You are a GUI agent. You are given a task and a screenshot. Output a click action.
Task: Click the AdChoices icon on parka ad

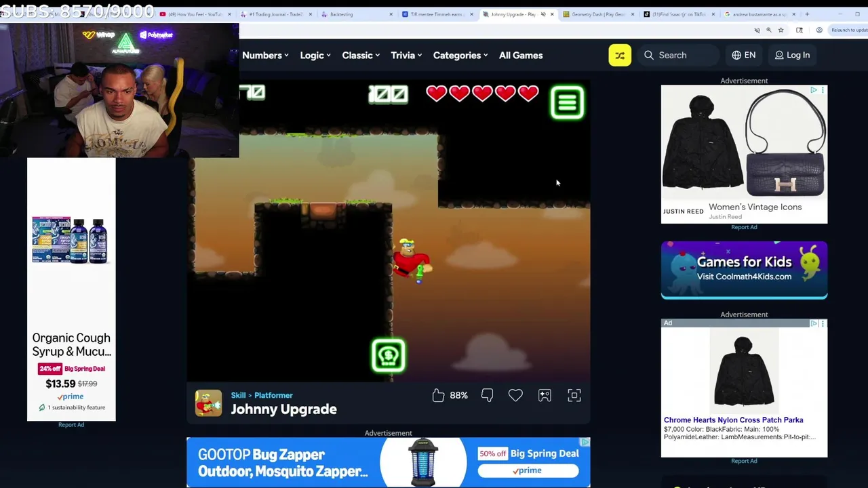point(814,323)
